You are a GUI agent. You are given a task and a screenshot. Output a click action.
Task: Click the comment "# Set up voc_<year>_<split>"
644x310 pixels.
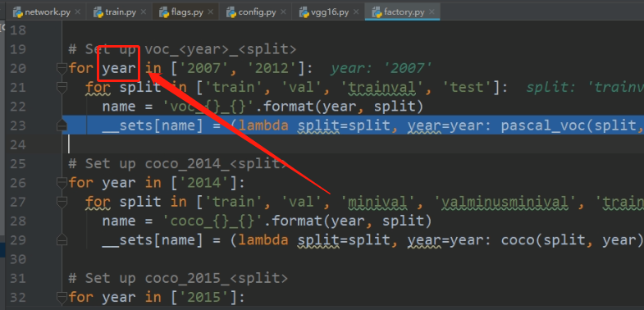pyautogui.click(x=182, y=49)
